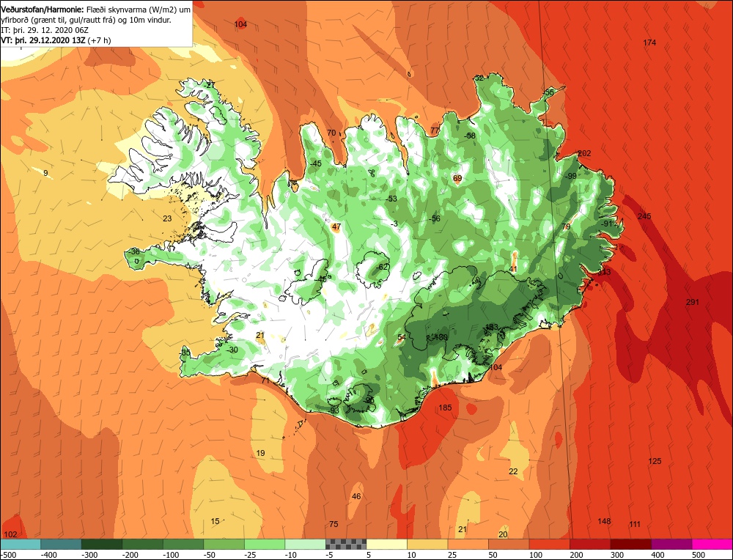The height and width of the screenshot is (560, 733).
Task: Select the value 22 in the southeast ocean
Action: pyautogui.click(x=513, y=471)
